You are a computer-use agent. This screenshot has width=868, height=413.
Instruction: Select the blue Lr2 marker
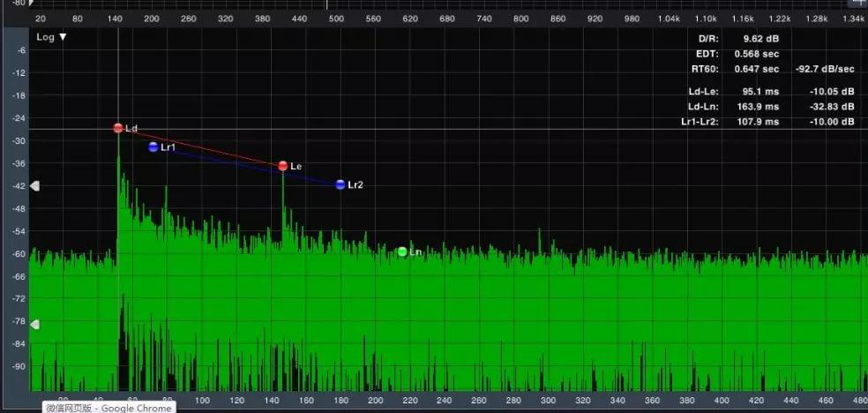click(340, 184)
